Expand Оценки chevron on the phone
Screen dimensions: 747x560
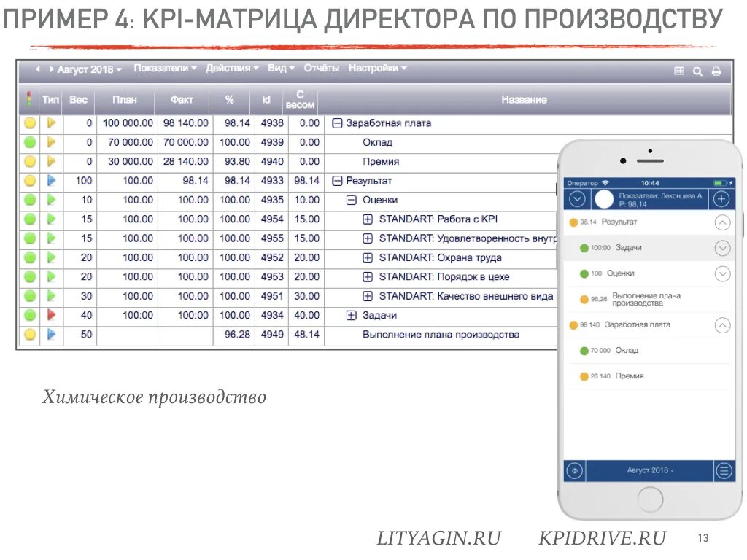coord(723,274)
